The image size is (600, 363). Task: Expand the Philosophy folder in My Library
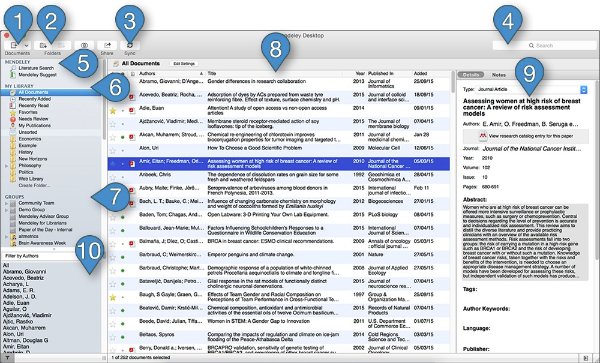[x=7, y=166]
